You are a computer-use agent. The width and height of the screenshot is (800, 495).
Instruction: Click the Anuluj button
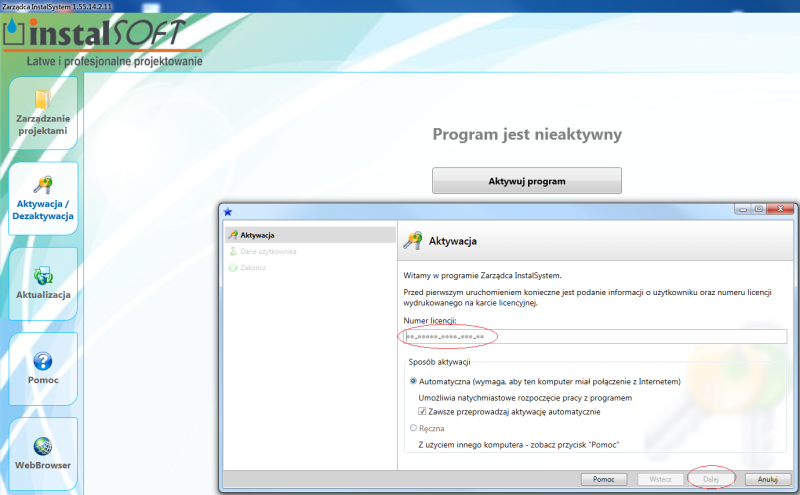pyautogui.click(x=767, y=479)
